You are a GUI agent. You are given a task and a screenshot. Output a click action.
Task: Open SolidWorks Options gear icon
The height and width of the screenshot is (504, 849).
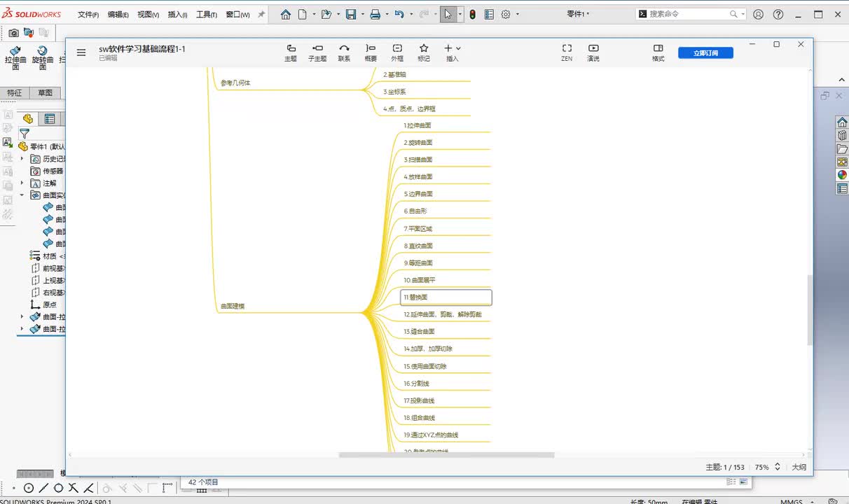click(x=506, y=14)
